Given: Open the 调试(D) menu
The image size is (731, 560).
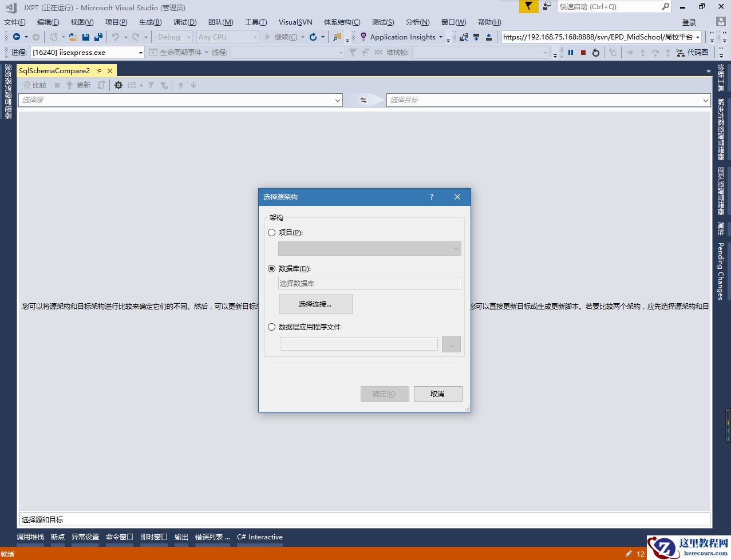Looking at the screenshot, I should pyautogui.click(x=185, y=22).
